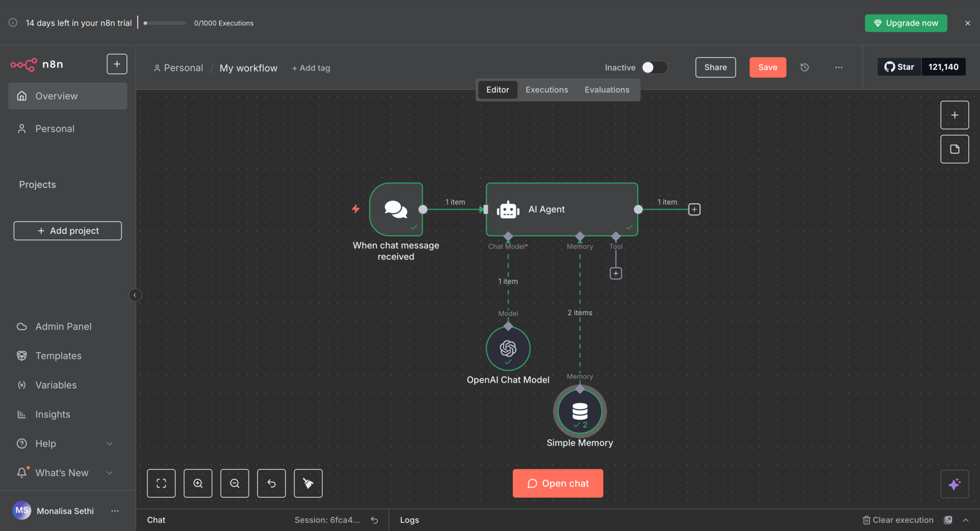Switch to the Editor tab
980x531 pixels.
point(497,90)
